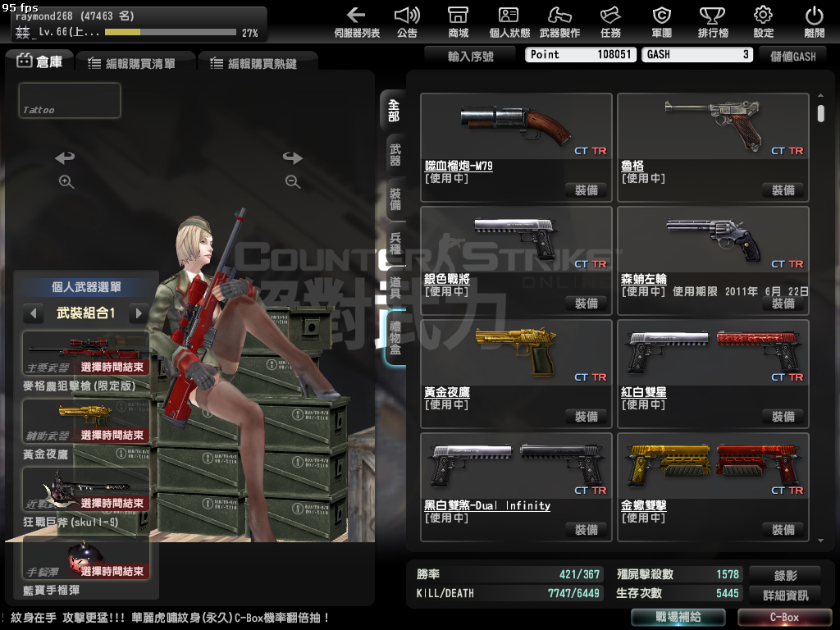Open the 公告 announcements speaker icon
840x630 pixels.
(407, 22)
